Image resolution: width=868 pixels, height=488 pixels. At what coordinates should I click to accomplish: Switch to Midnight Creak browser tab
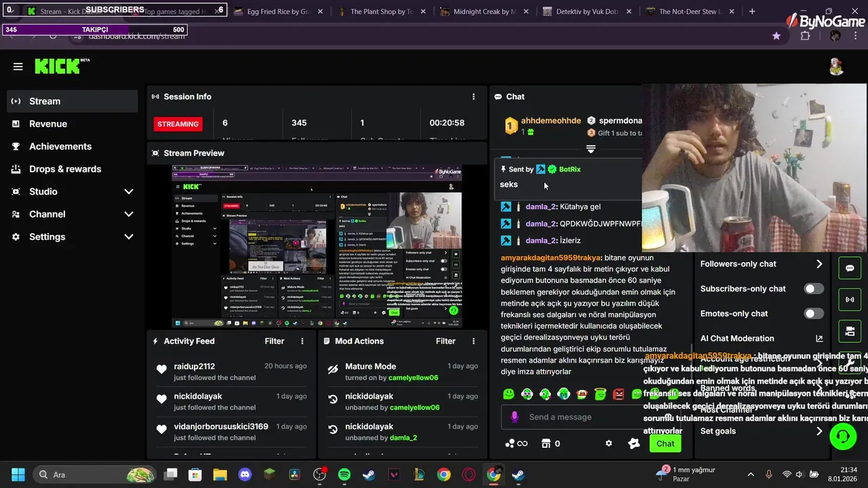[484, 12]
